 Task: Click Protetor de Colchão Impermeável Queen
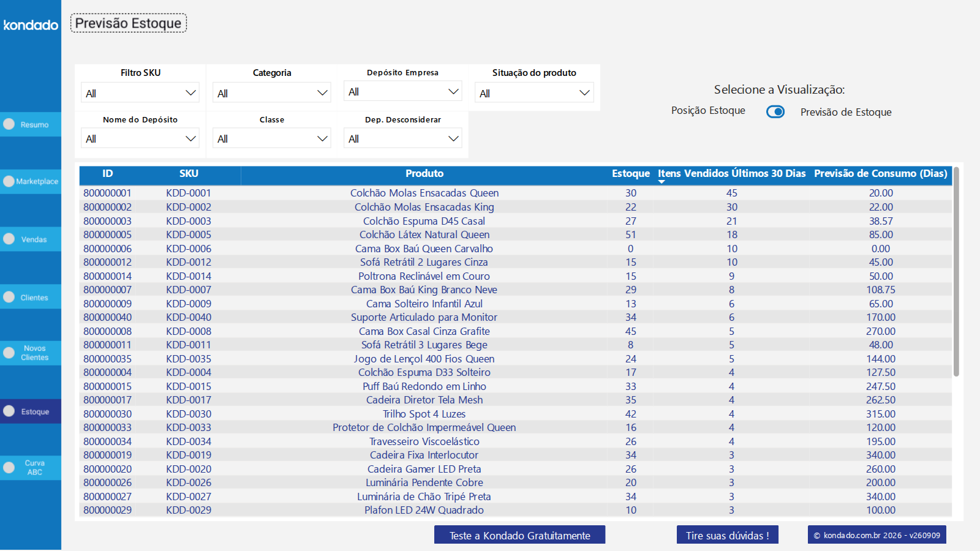coord(424,427)
